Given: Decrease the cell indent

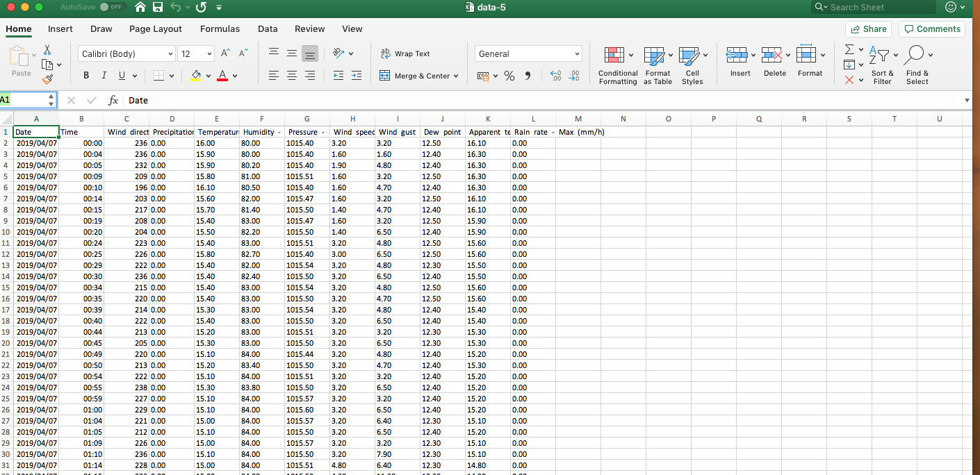Looking at the screenshot, I should click(338, 76).
